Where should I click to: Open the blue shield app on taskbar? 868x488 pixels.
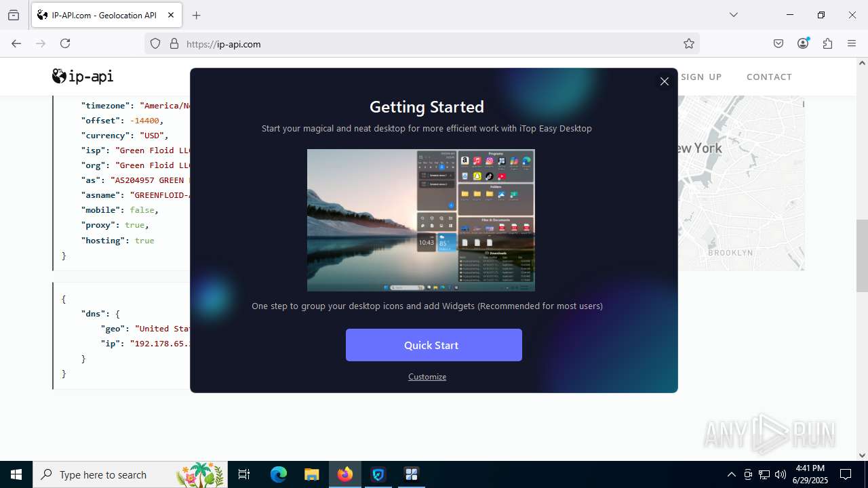[x=378, y=474]
